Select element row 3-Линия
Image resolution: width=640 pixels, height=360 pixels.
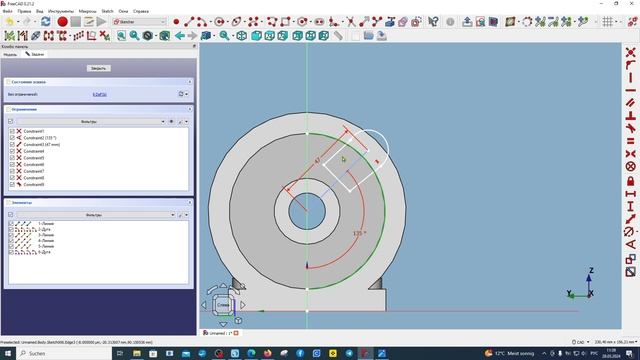click(98, 235)
